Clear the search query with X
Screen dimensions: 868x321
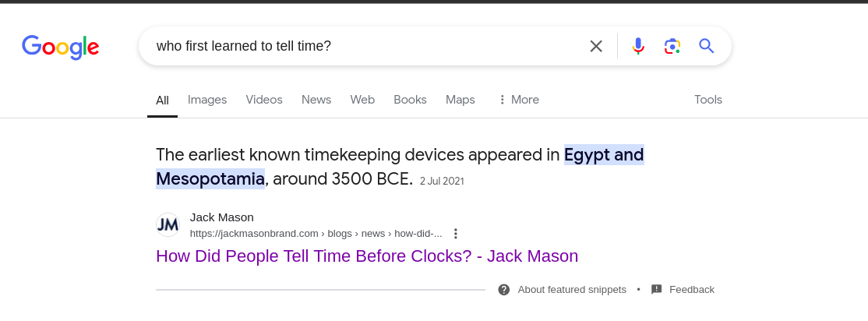point(595,46)
